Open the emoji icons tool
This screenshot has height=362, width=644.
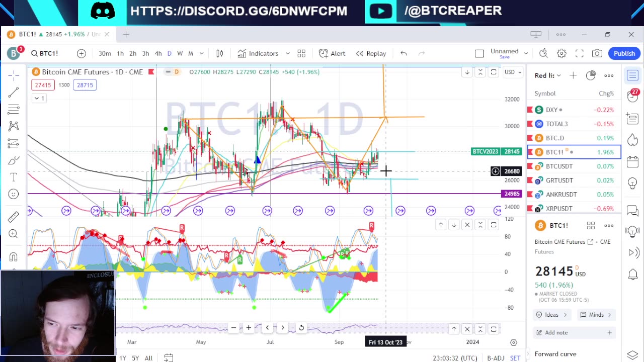pos(14,194)
